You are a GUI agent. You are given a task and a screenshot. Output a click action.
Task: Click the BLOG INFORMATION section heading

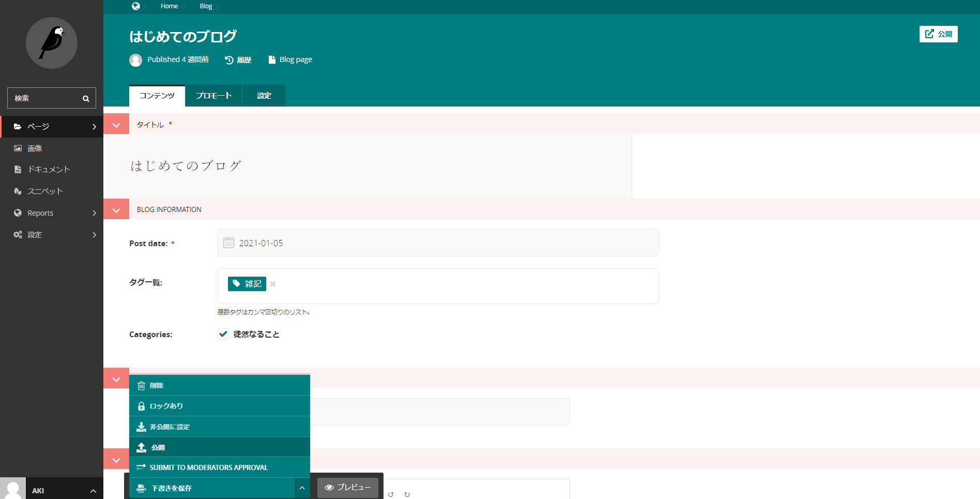169,209
